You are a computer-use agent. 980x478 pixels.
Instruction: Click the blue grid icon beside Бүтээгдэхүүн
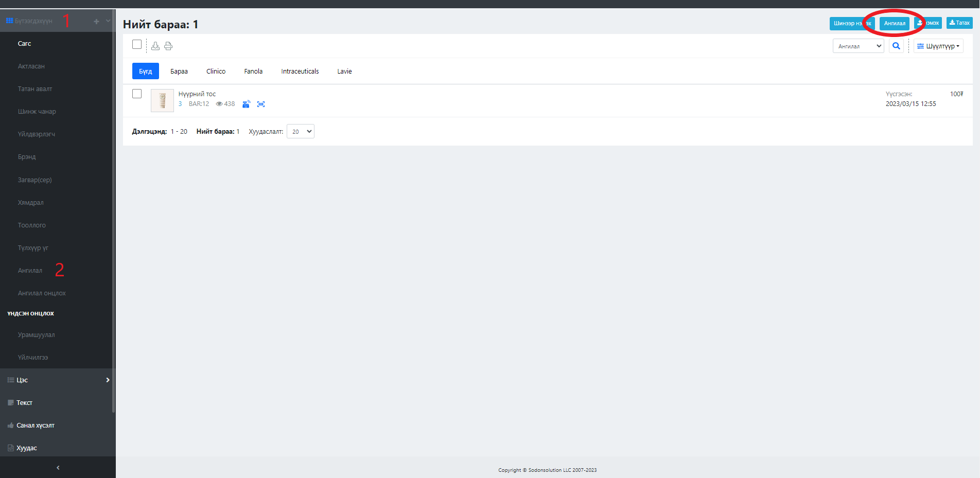click(x=9, y=21)
